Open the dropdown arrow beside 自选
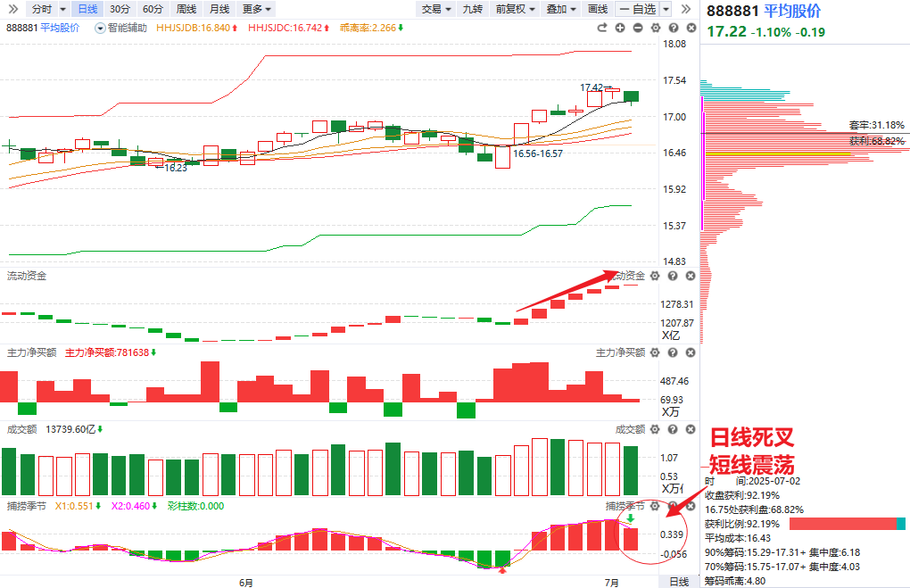This screenshot has width=910, height=588. (666, 9)
